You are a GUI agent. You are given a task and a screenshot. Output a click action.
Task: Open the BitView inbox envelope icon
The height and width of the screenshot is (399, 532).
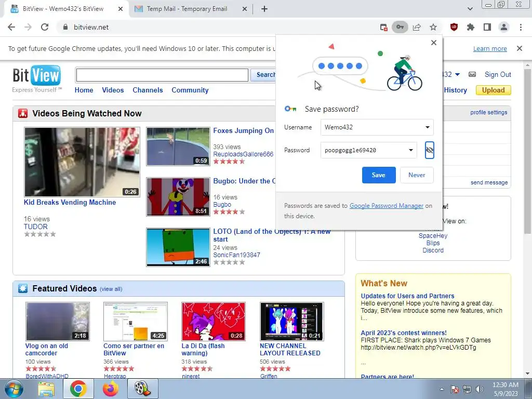(472, 74)
